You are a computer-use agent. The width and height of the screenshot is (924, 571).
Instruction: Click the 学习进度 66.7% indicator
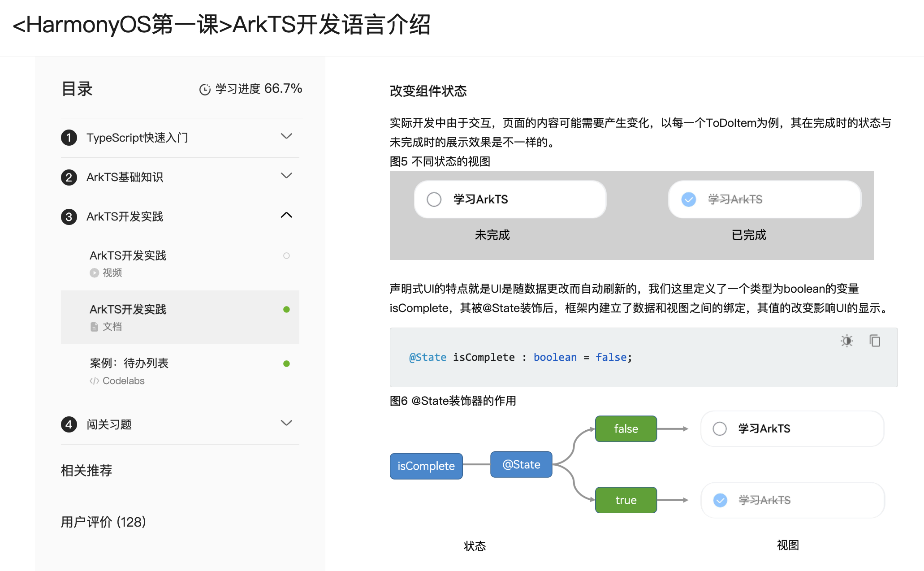[251, 89]
